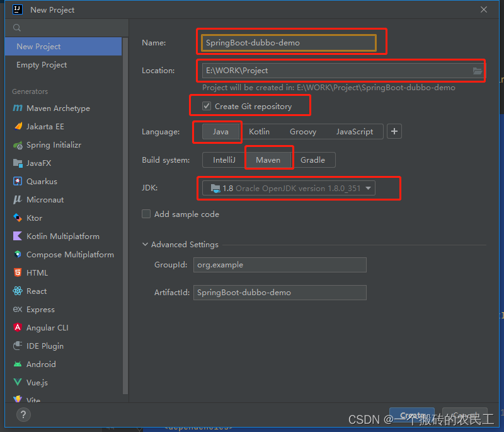The width and height of the screenshot is (504, 432).
Task: Pick the Quarkus generator icon
Action: (18, 182)
